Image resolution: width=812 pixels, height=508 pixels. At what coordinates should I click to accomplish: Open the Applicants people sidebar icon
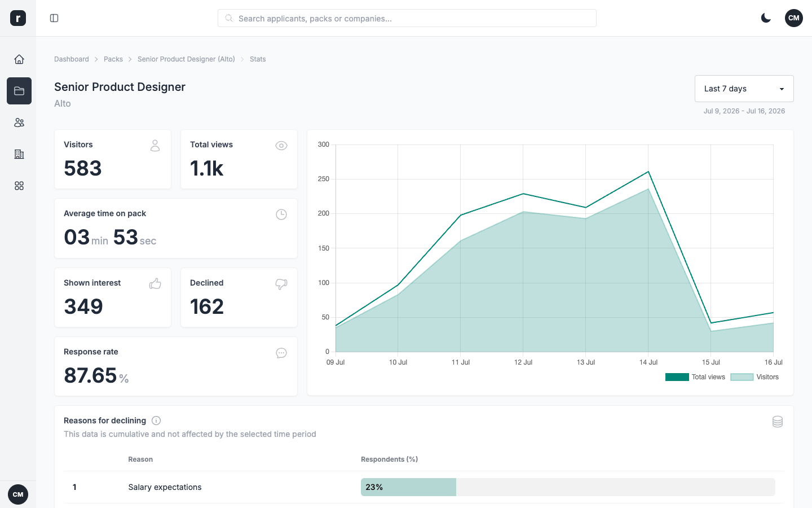pos(19,122)
